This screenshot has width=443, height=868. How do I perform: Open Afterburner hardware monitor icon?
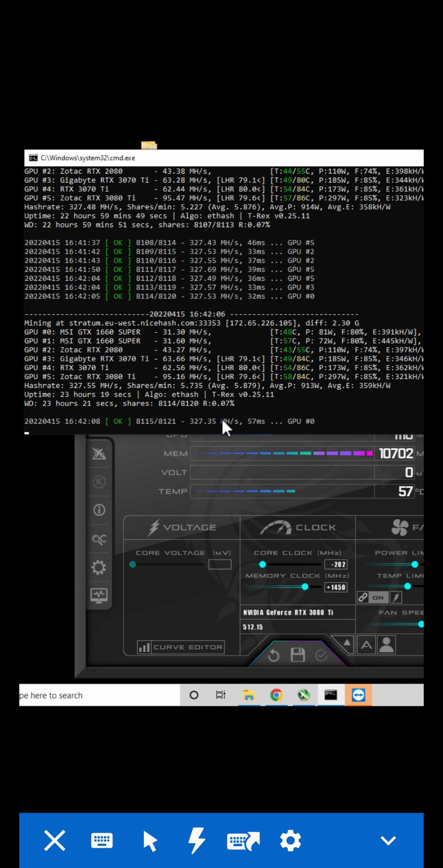(99, 595)
